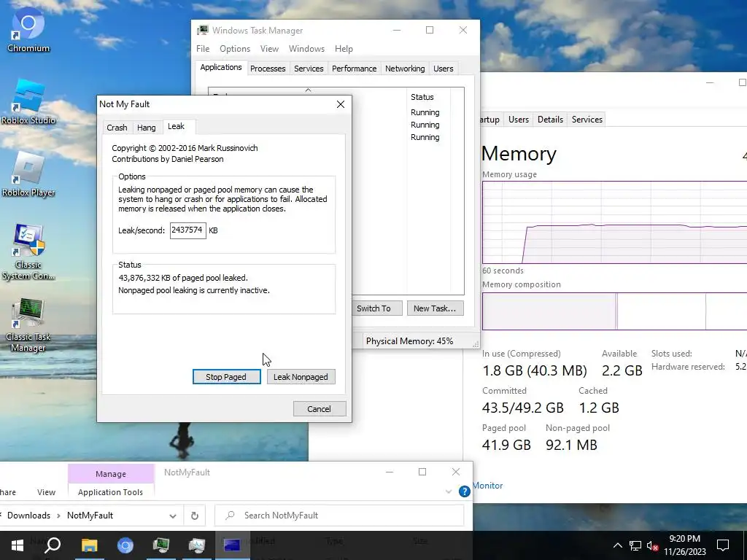Click the Memory composition bar
Viewport: 747px width, 560px height.
pyautogui.click(x=614, y=311)
